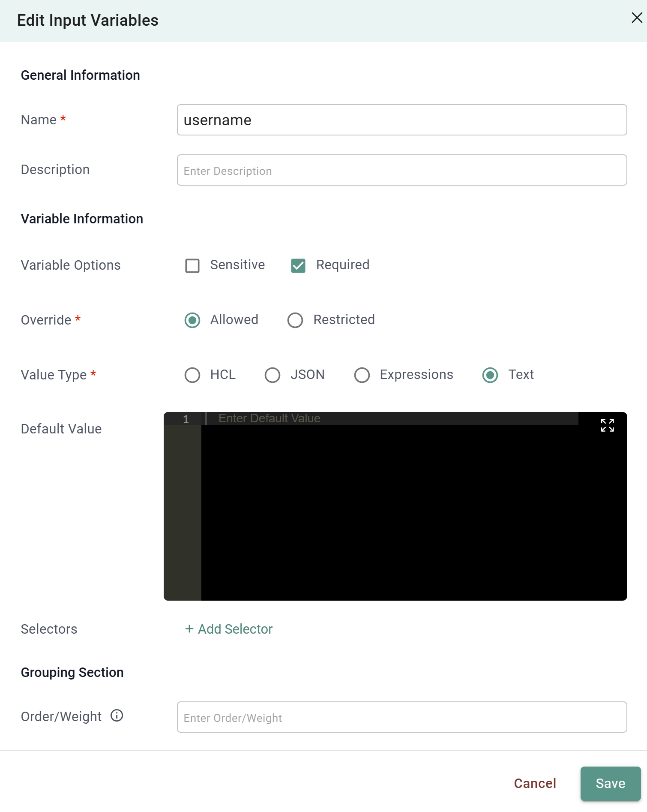Click into the Description input field
Image resolution: width=647 pixels, height=812 pixels.
click(401, 170)
